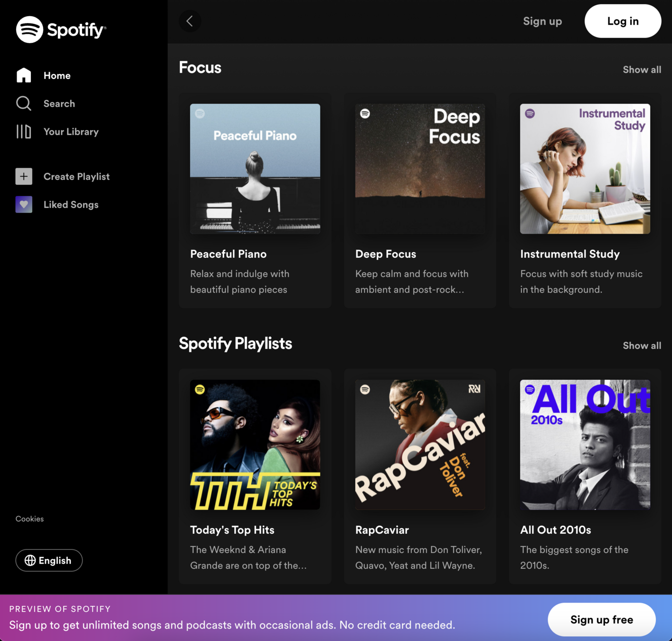
Task: Open RapCaviar cover art
Action: click(420, 444)
